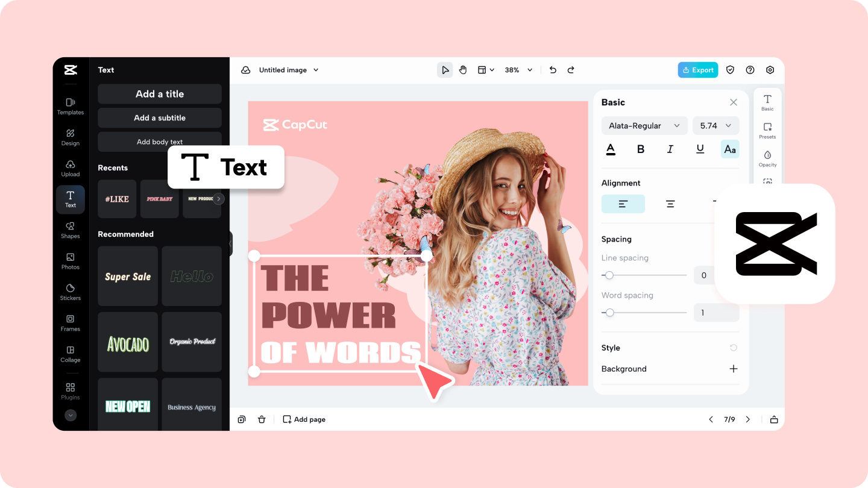Open the Opacity panel
This screenshot has height=488, width=868.
[x=767, y=158]
